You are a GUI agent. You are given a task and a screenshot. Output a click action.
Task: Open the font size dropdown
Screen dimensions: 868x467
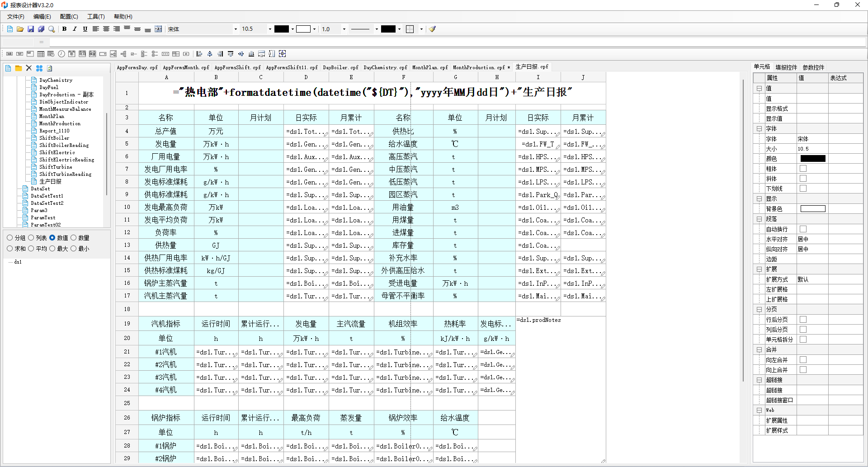(x=270, y=29)
